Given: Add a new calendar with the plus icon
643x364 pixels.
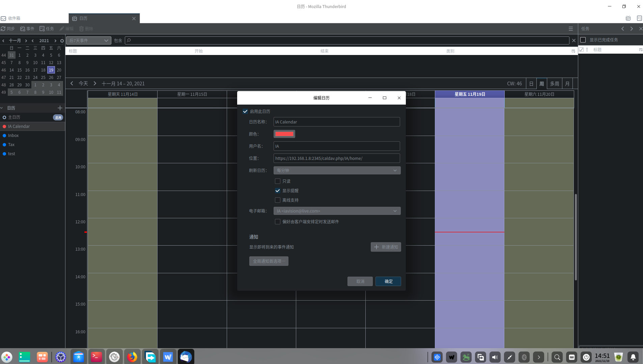Looking at the screenshot, I should coord(60,108).
